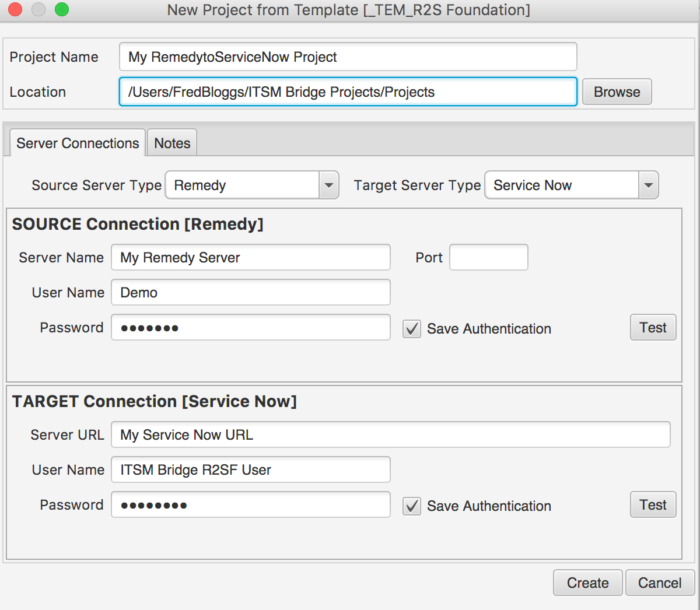Click the Location path input field
Screen dimensions: 700x610
pos(348,92)
